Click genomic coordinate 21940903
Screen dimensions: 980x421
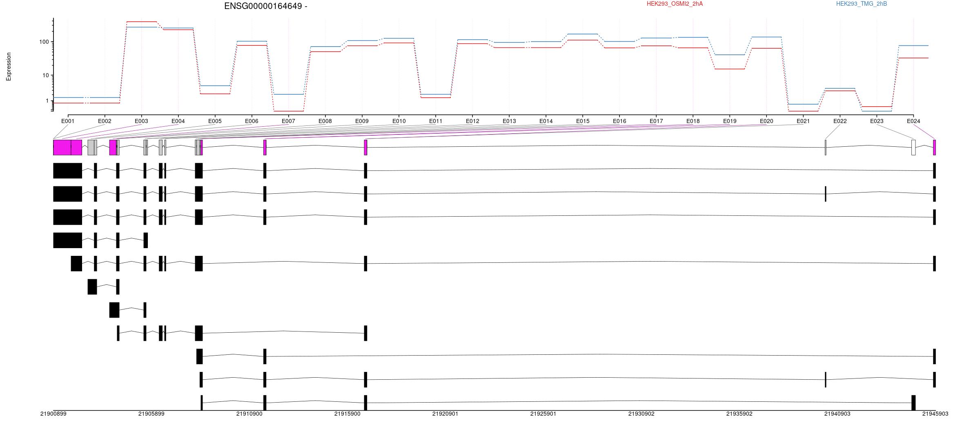837,414
